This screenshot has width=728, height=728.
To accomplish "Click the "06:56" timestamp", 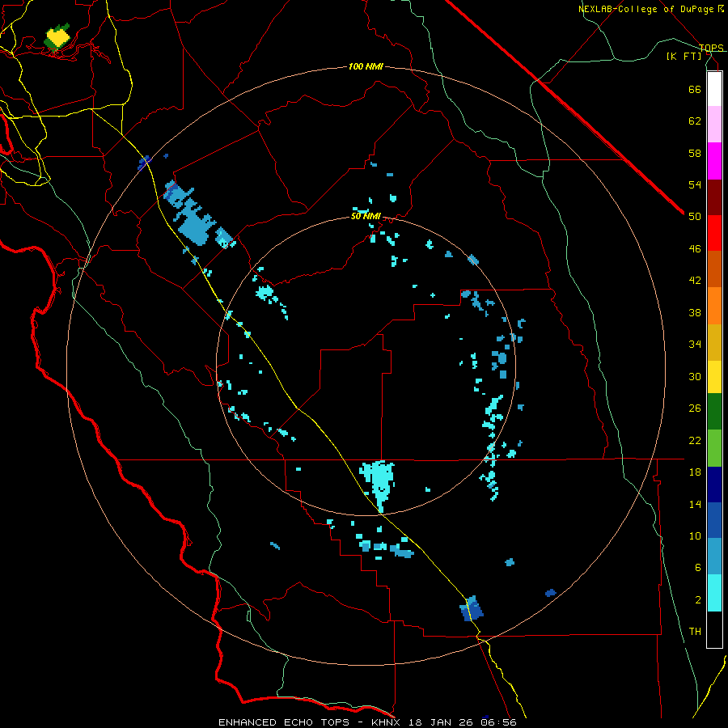I will (499, 722).
